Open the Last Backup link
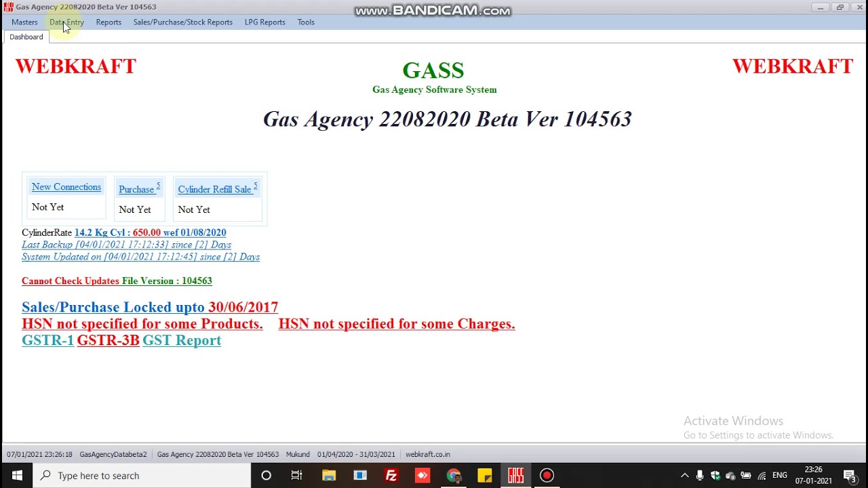The image size is (868, 488). [126, 245]
